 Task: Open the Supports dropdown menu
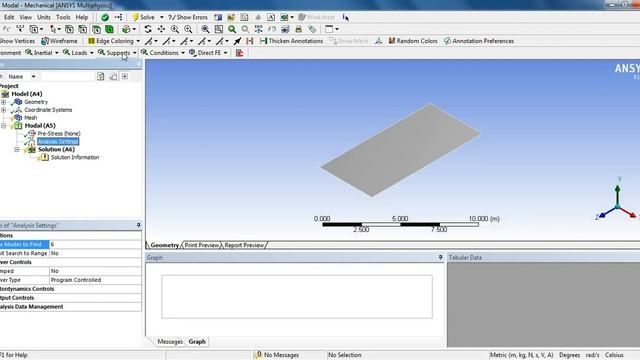click(117, 53)
